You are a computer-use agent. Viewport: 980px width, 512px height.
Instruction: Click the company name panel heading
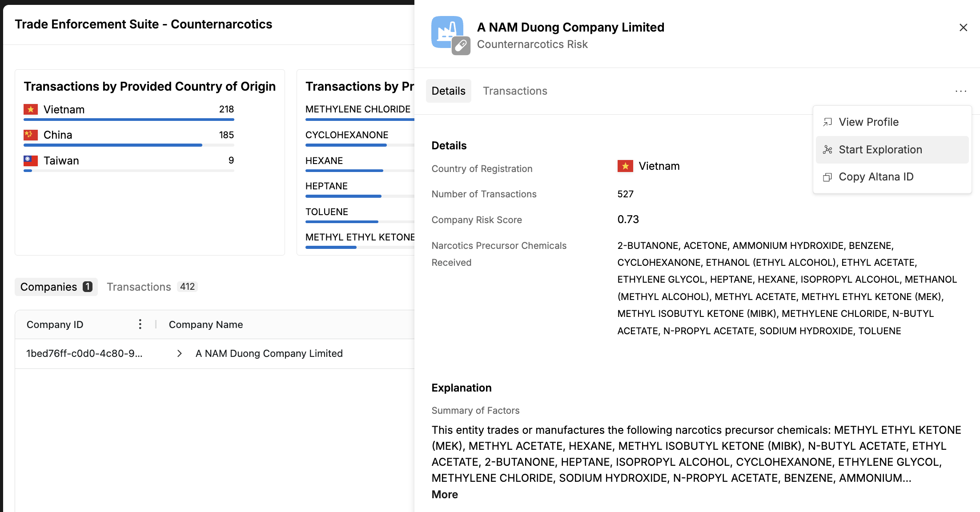[570, 28]
